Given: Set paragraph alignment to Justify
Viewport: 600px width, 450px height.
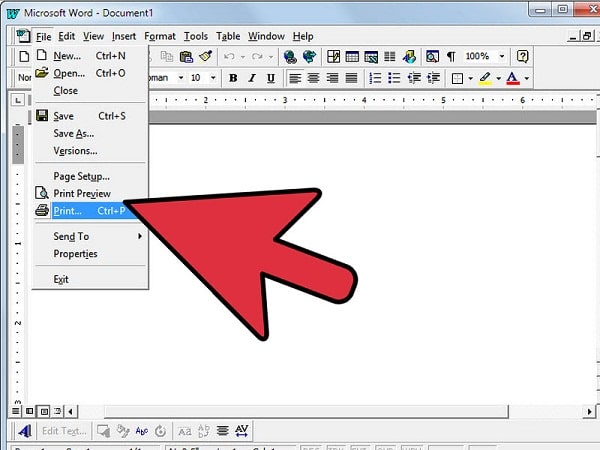Looking at the screenshot, I should [x=351, y=78].
